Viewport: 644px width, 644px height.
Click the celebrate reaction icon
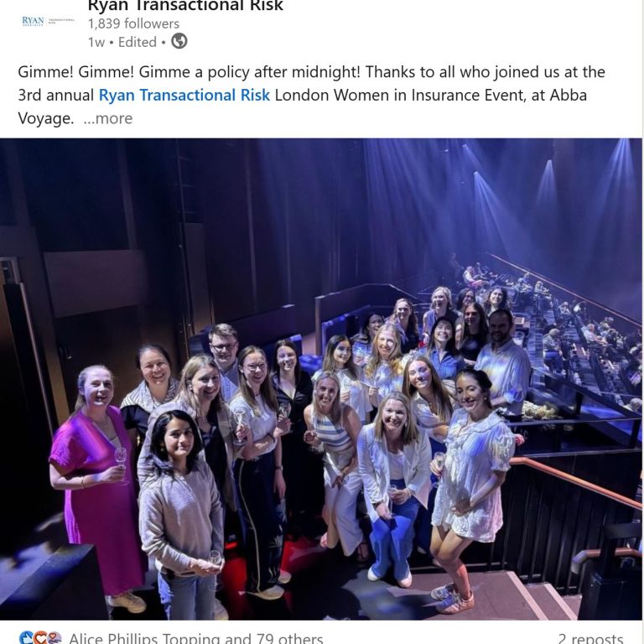coord(54,638)
